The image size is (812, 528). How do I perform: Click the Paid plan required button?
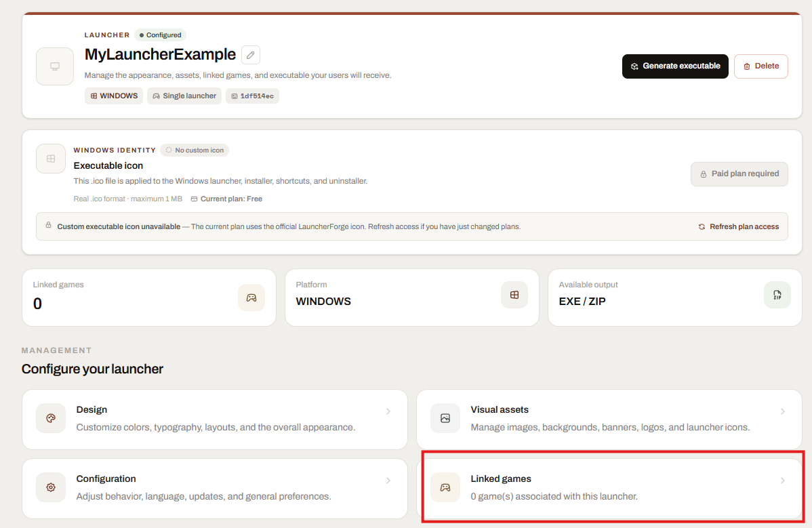click(739, 174)
